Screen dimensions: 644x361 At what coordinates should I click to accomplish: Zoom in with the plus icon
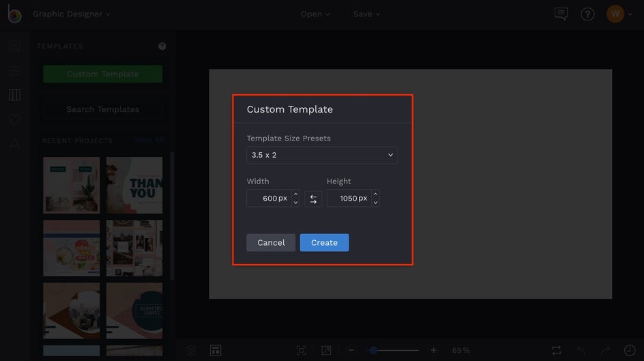433,350
